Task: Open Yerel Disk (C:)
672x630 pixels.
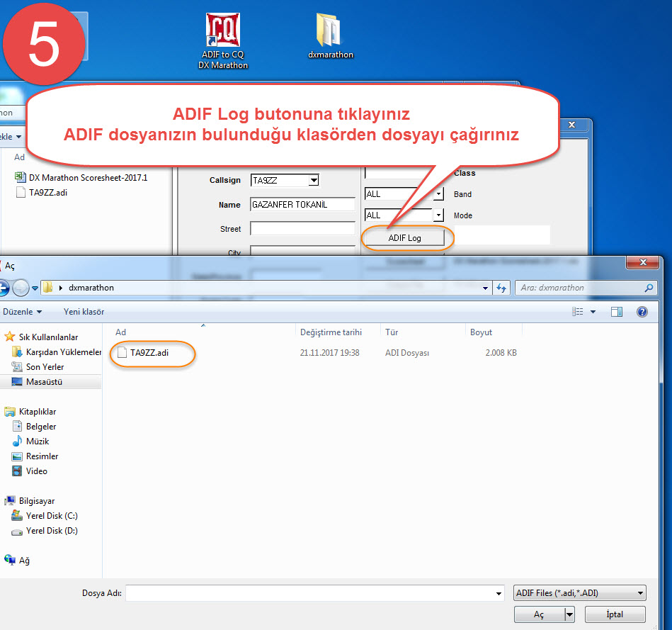Action: (x=45, y=516)
